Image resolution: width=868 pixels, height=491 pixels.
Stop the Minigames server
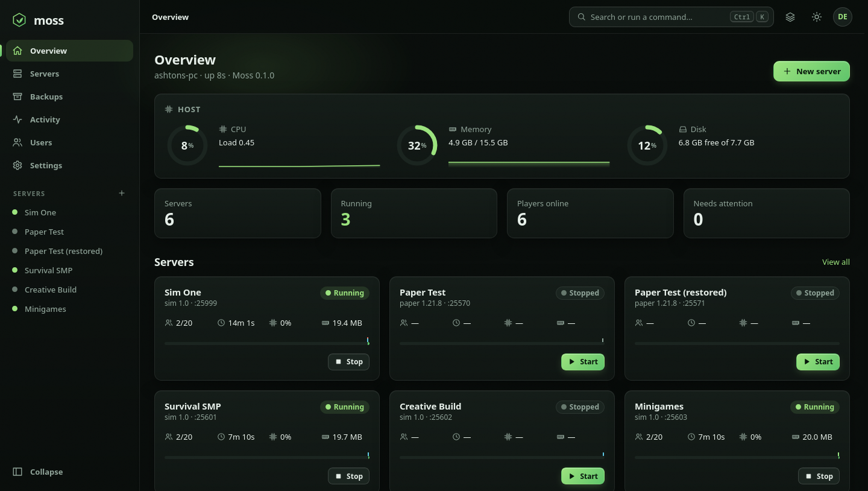tap(819, 476)
